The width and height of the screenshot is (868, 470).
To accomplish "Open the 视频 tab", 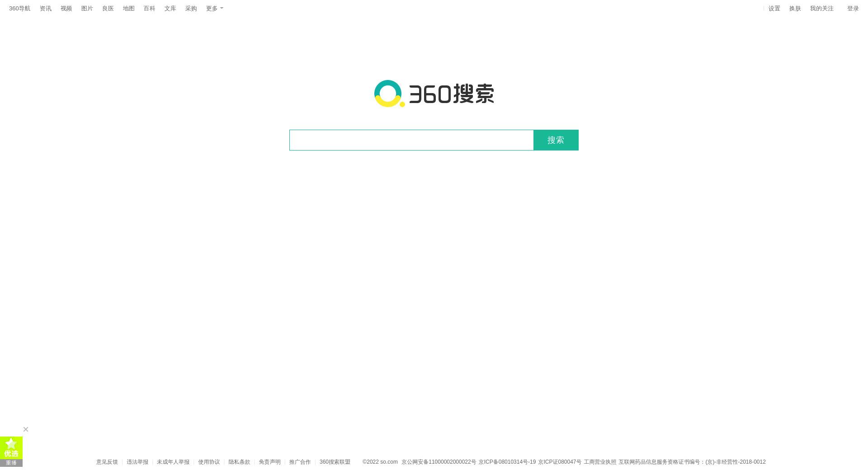I will (66, 9).
